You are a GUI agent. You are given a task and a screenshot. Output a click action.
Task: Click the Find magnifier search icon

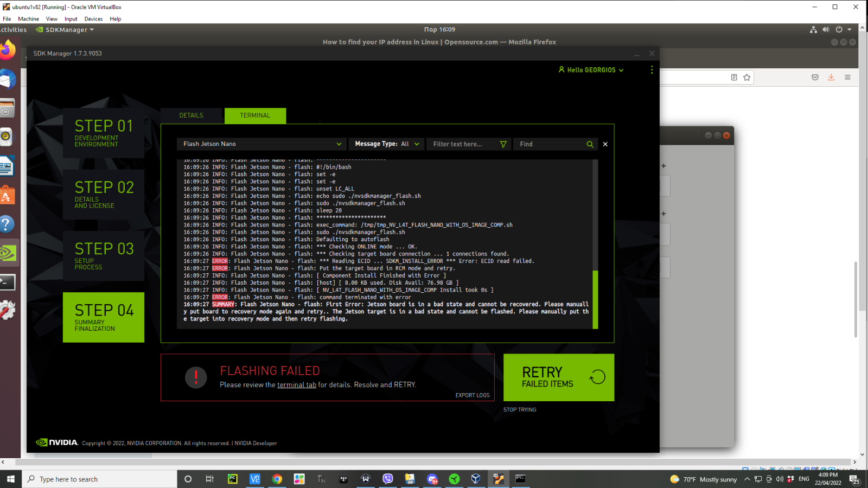(x=590, y=144)
